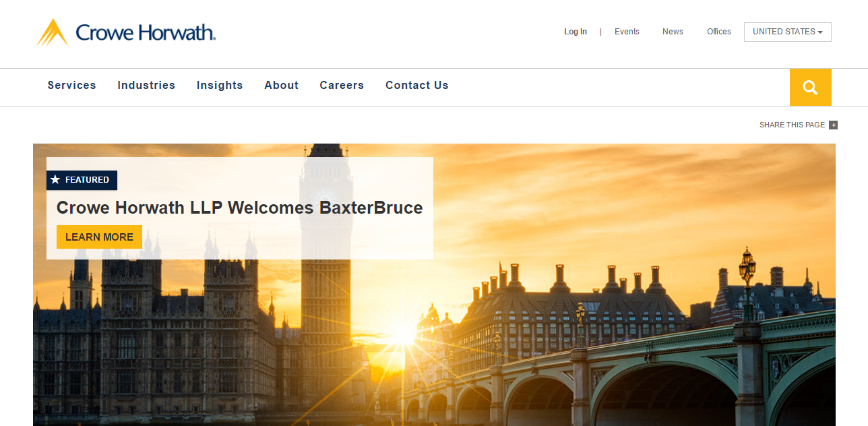Navigate to the Careers section
This screenshot has height=426, width=868.
[342, 86]
